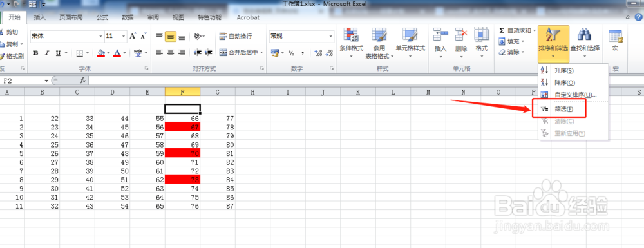Open the Excel help icon

point(638,17)
